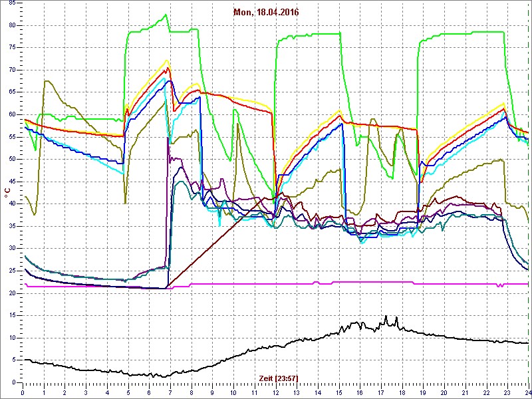The image size is (532, 399).
Task: Select the 50 label on the temperature axis
Action: [12, 159]
